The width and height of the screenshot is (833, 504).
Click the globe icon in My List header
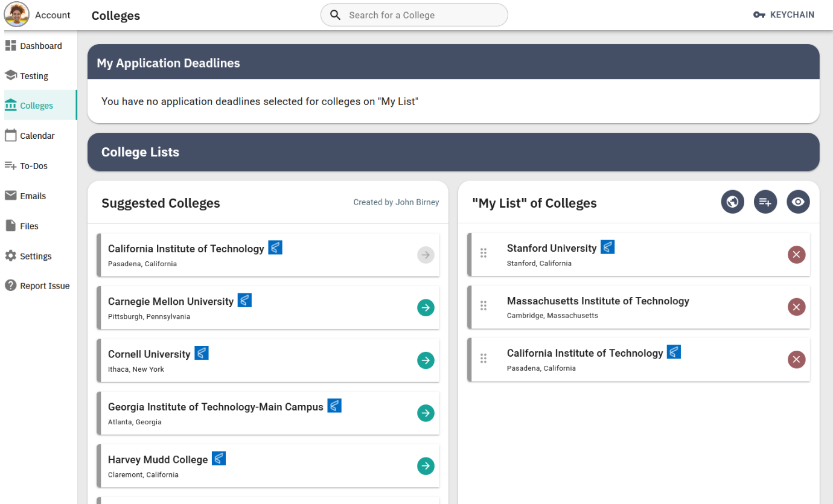coord(732,202)
